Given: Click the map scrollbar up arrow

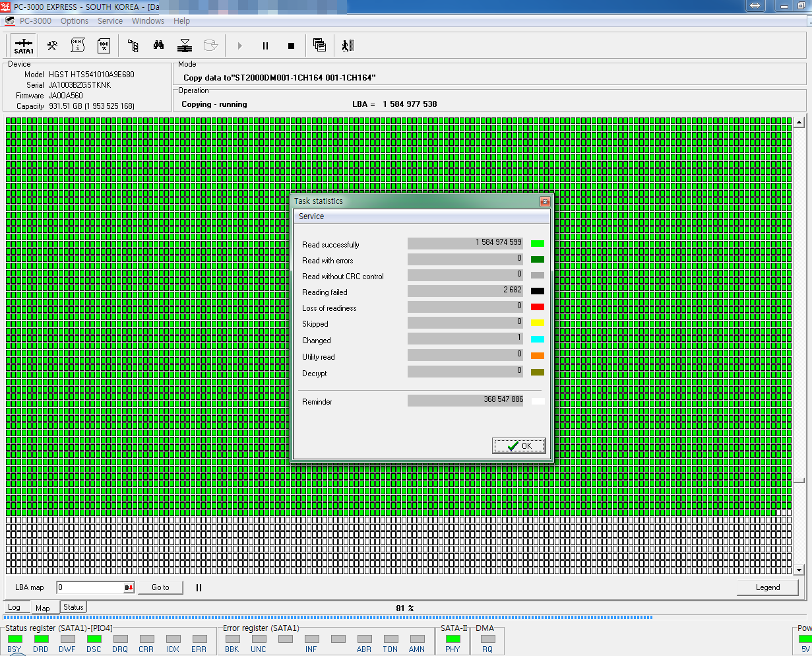Looking at the screenshot, I should (x=799, y=123).
